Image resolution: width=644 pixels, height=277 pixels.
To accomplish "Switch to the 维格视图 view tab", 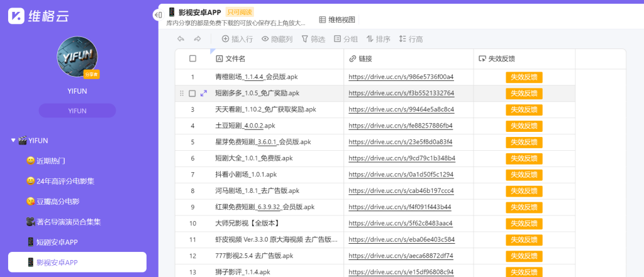I will click(337, 19).
